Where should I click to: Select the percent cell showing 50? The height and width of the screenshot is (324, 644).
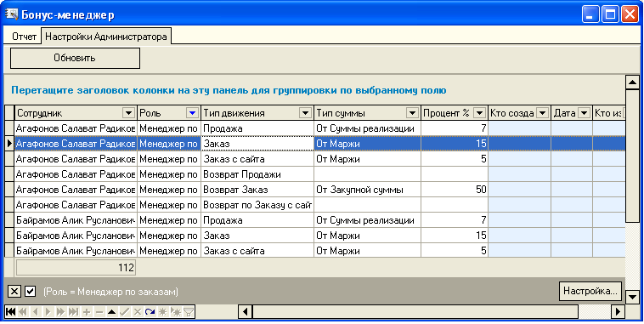coord(455,190)
